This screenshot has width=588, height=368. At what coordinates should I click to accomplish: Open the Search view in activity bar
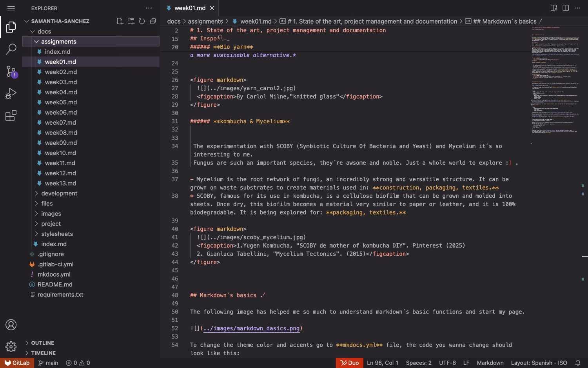(11, 49)
